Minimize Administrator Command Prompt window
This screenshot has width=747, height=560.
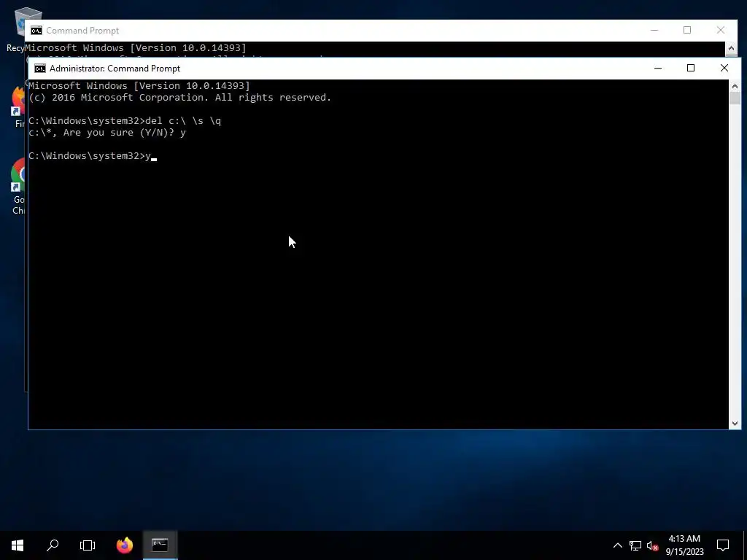click(x=658, y=68)
